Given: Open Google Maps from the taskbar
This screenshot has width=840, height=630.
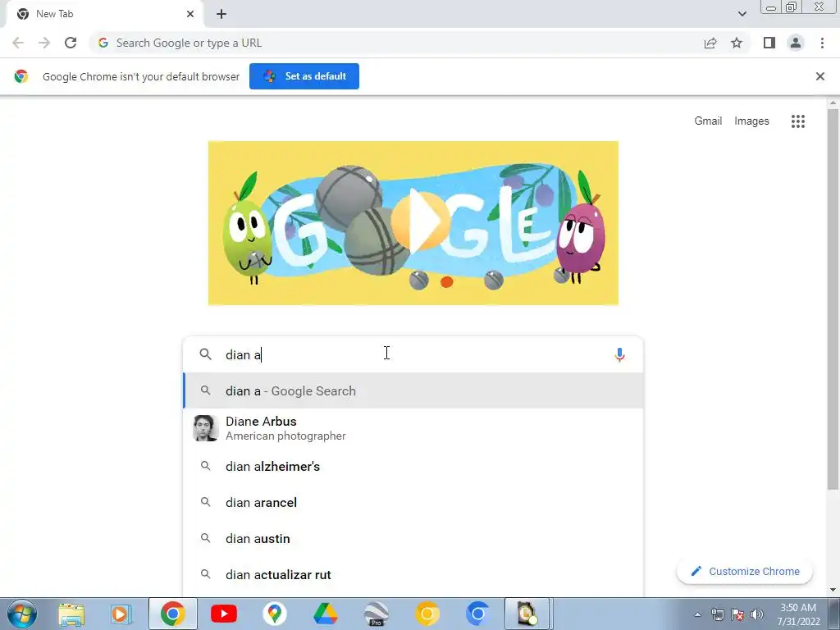Looking at the screenshot, I should pos(274,614).
